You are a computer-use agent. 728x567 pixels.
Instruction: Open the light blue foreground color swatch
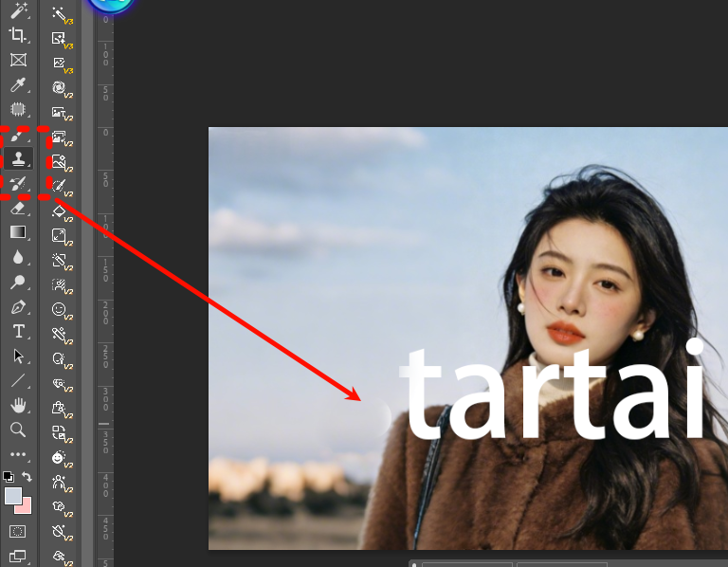coord(12,496)
